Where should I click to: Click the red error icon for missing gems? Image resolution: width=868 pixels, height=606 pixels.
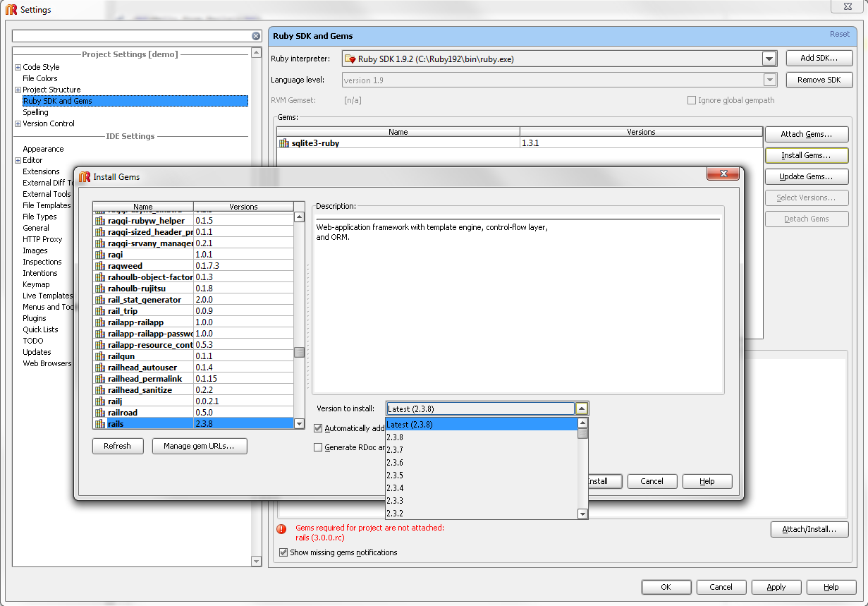(282, 528)
